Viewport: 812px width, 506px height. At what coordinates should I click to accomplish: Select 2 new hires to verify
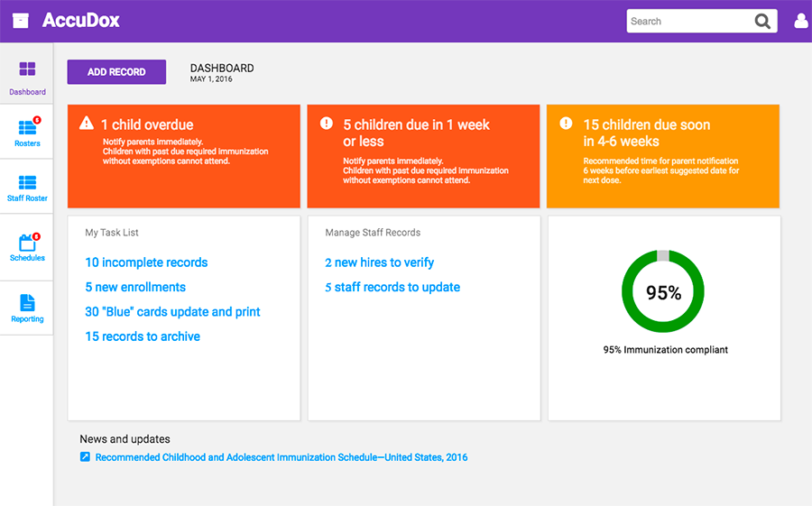coord(379,262)
